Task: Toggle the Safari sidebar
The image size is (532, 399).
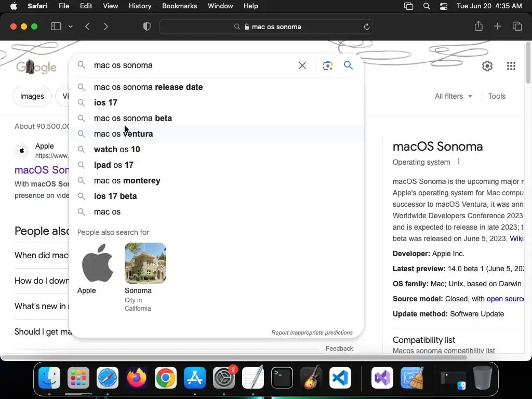Action: click(56, 26)
